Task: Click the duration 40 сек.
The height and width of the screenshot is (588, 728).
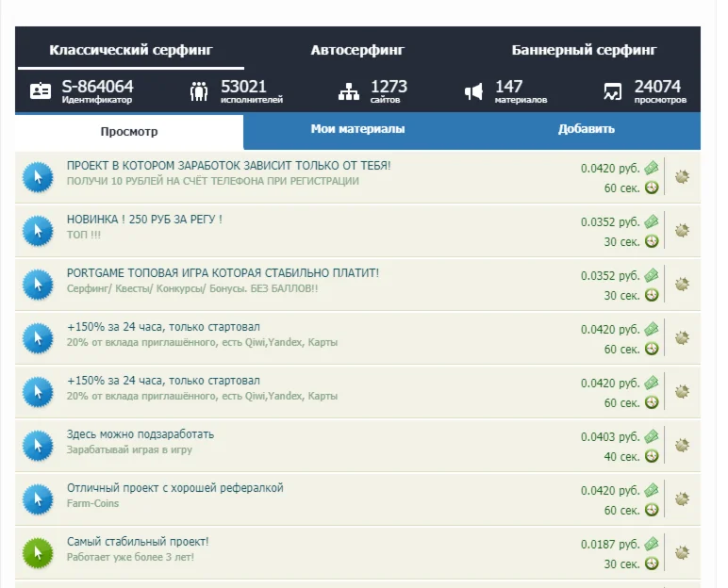Action: tap(621, 457)
